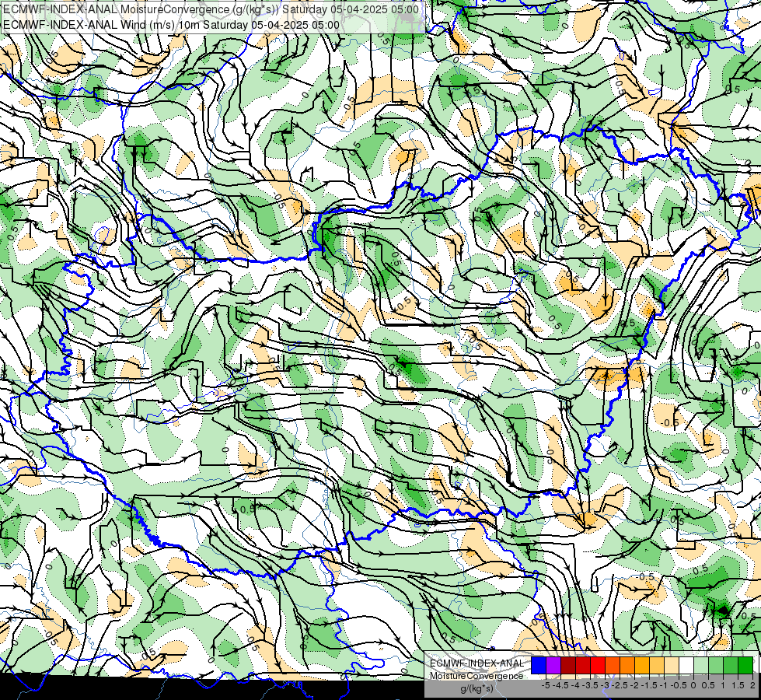Click the blue legend swatch below -5
This screenshot has height=700, width=761.
(x=539, y=666)
